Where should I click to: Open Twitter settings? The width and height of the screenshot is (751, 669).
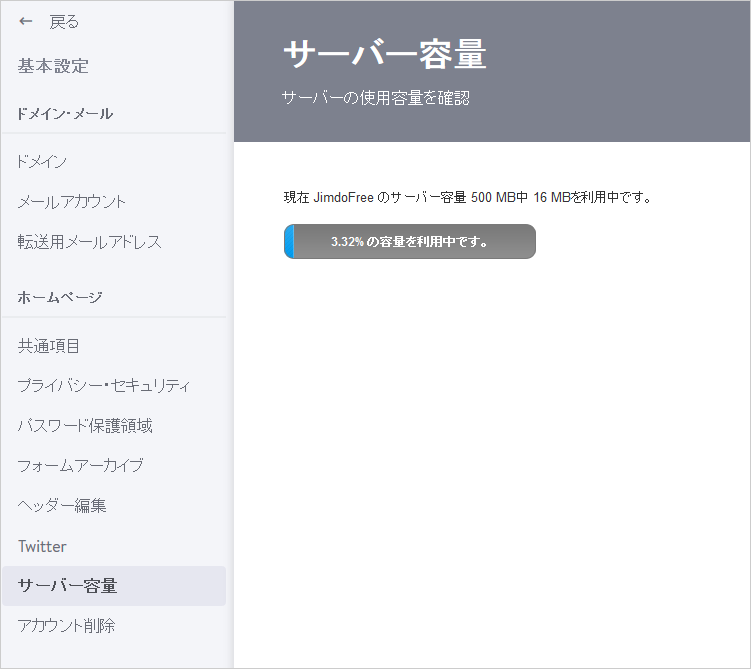[x=42, y=546]
